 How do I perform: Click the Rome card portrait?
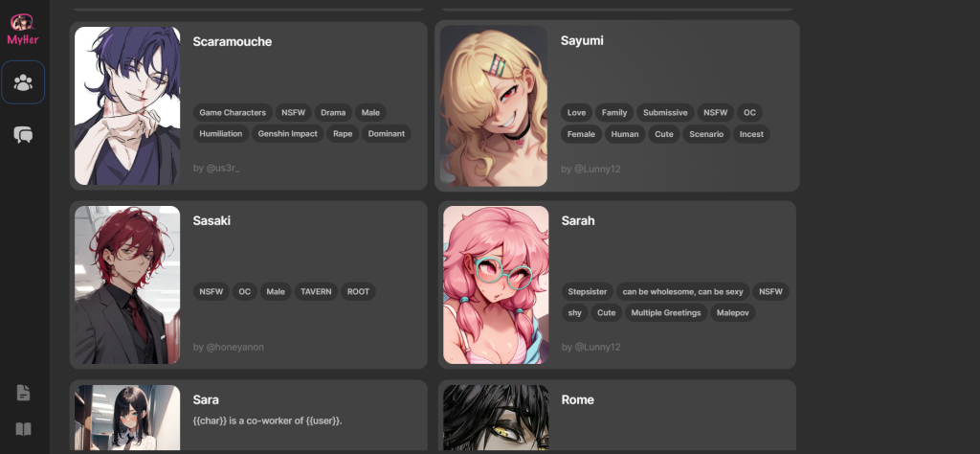496,418
